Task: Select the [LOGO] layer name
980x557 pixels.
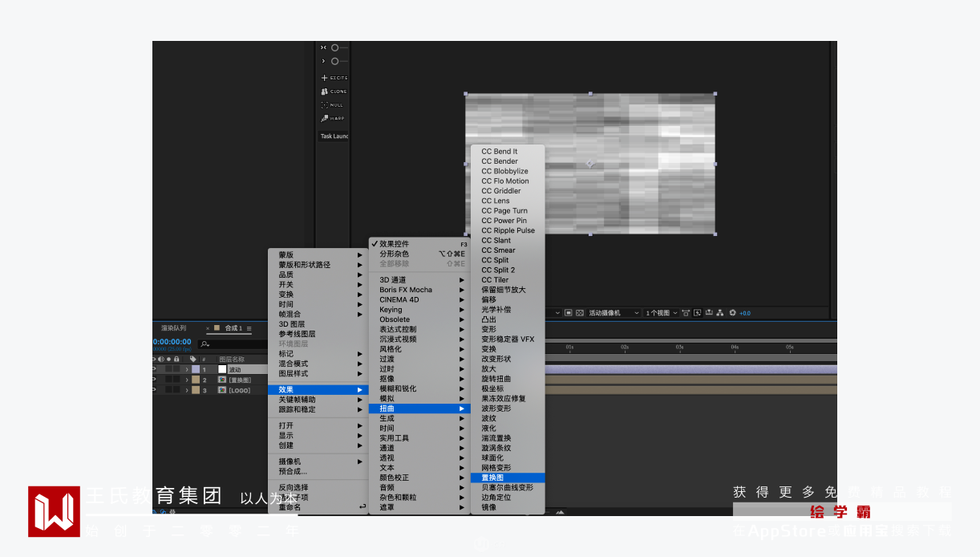Action: (x=239, y=390)
